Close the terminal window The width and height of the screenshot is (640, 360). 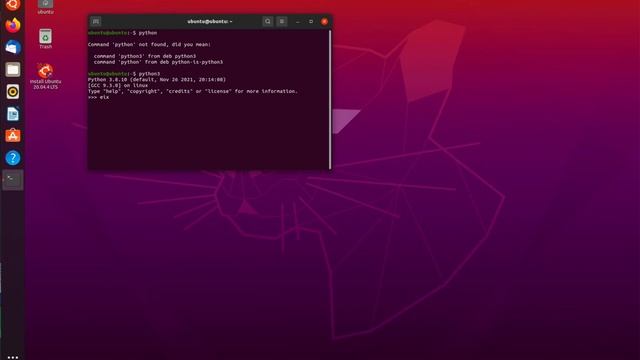(x=324, y=21)
